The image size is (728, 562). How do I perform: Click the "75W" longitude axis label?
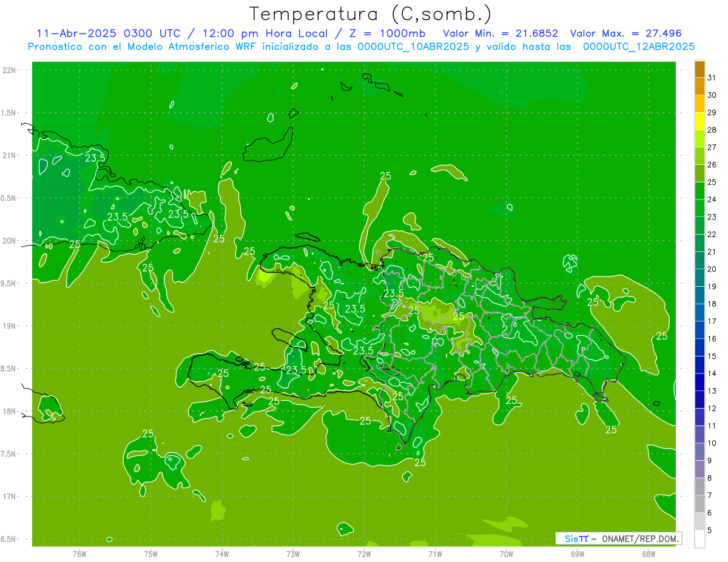tap(150, 554)
